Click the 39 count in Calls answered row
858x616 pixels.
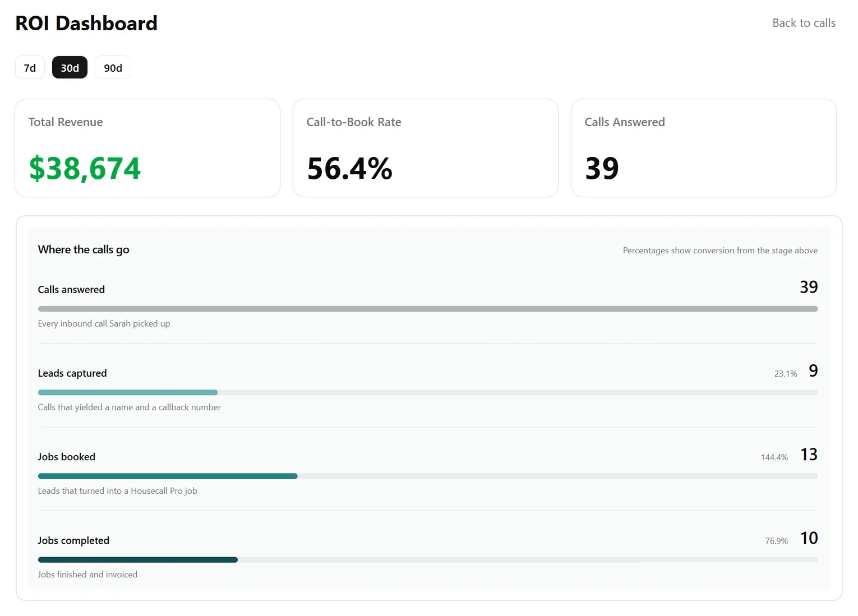pos(809,287)
